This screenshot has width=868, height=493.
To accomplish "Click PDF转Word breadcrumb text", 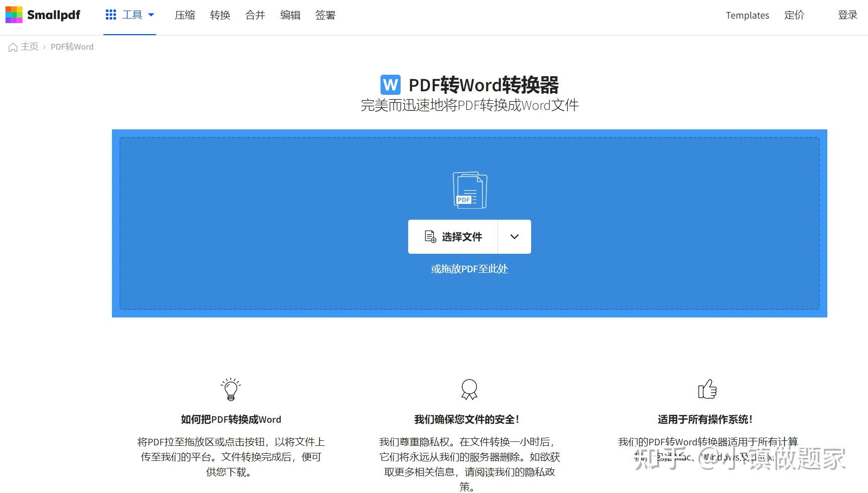I will (72, 47).
